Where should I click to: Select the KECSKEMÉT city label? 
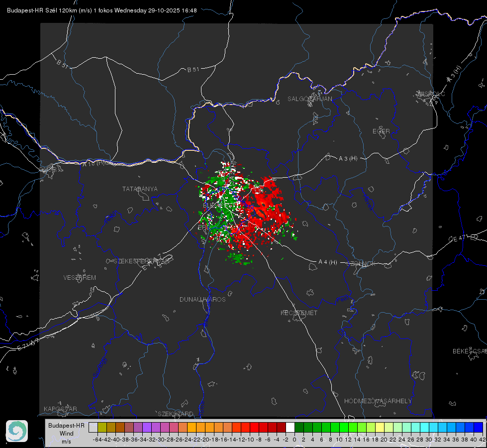pyautogui.click(x=299, y=313)
